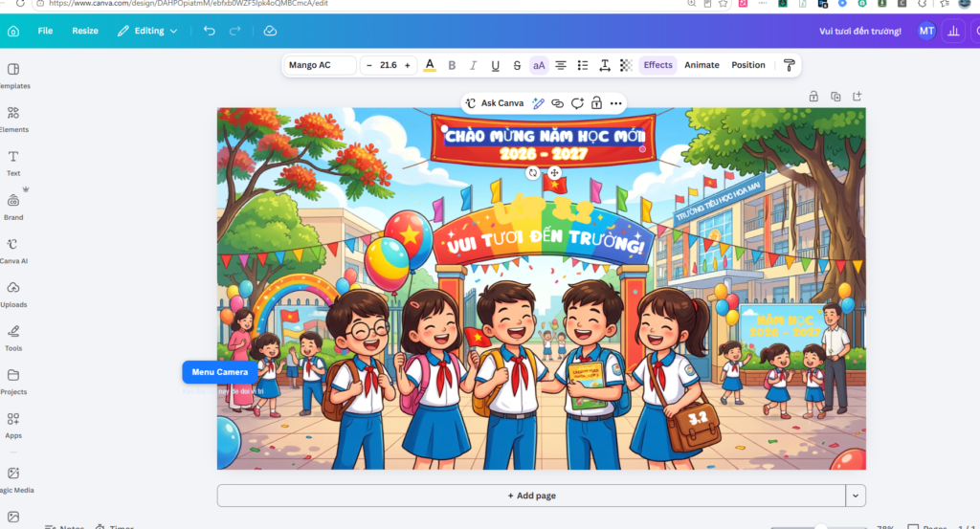The height and width of the screenshot is (529, 980).
Task: Open the image icon at sidebar bottom
Action: point(13,518)
